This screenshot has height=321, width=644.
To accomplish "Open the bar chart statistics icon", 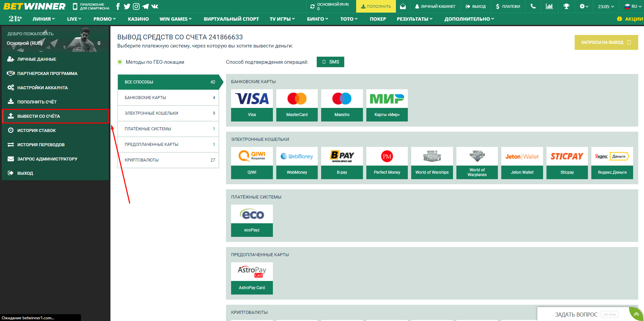I will pos(549,6).
